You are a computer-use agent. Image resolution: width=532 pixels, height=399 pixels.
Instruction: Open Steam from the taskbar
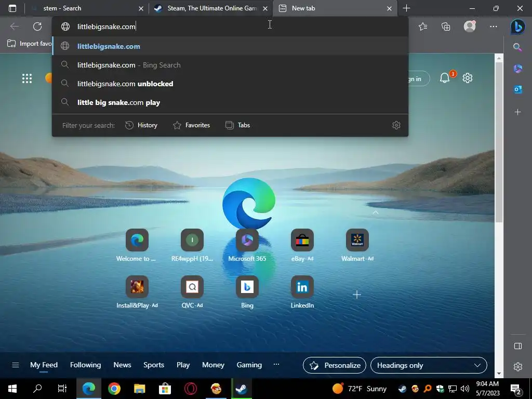coord(241,389)
